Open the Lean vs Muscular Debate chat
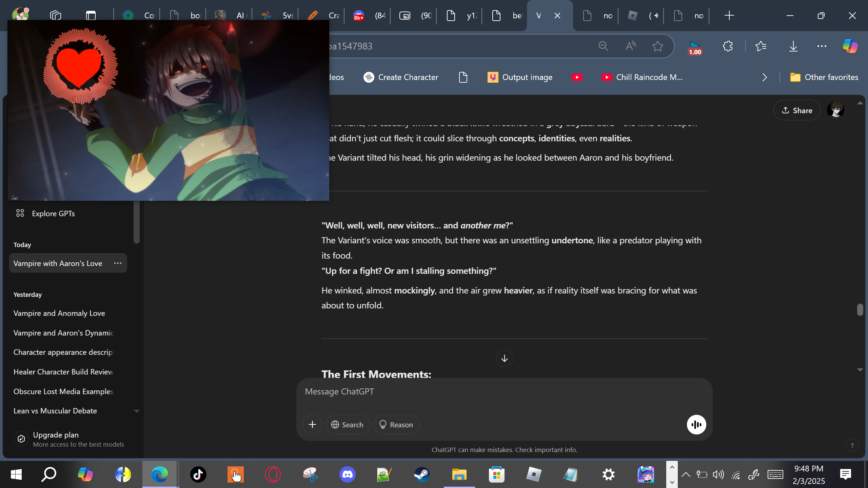The image size is (868, 488). [x=55, y=411]
